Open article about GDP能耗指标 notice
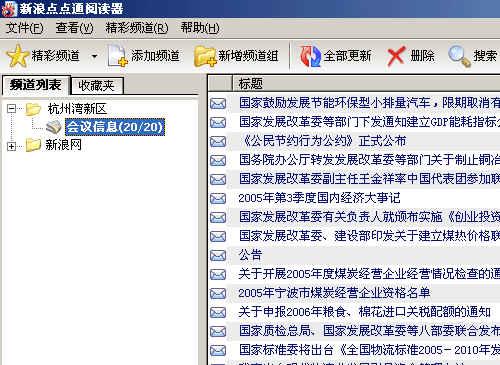 click(x=369, y=122)
